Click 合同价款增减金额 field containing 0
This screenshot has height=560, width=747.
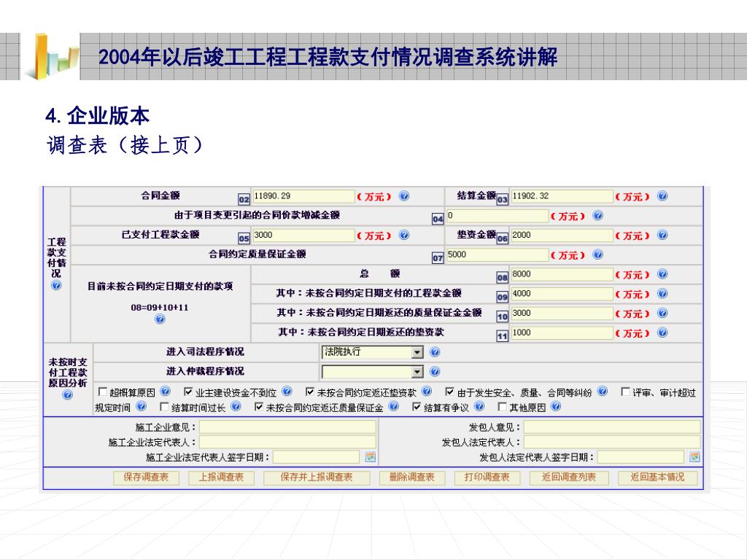498,216
